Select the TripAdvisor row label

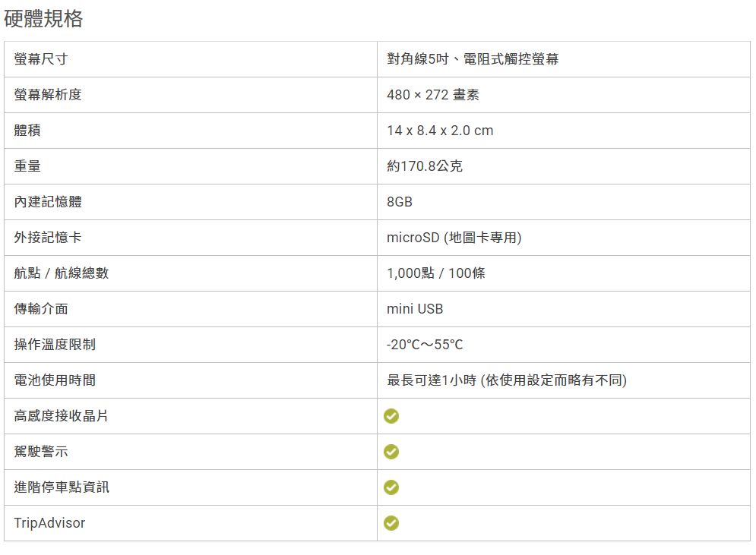[49, 522]
